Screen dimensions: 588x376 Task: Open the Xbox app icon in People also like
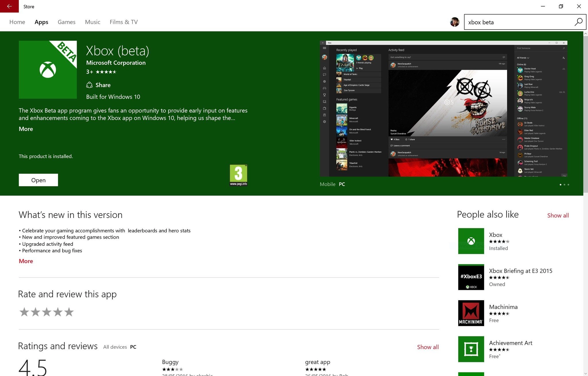pyautogui.click(x=471, y=241)
